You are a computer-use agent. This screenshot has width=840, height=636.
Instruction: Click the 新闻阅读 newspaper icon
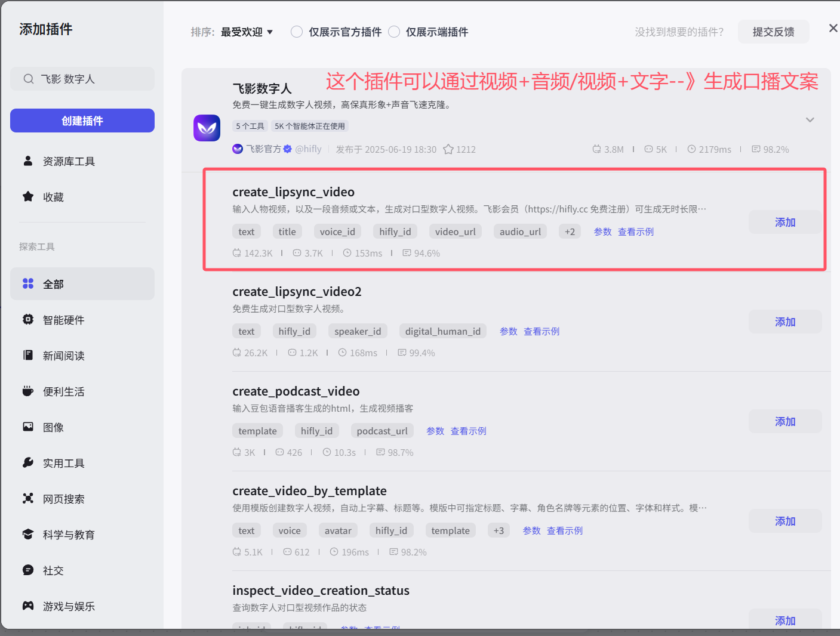(28, 355)
